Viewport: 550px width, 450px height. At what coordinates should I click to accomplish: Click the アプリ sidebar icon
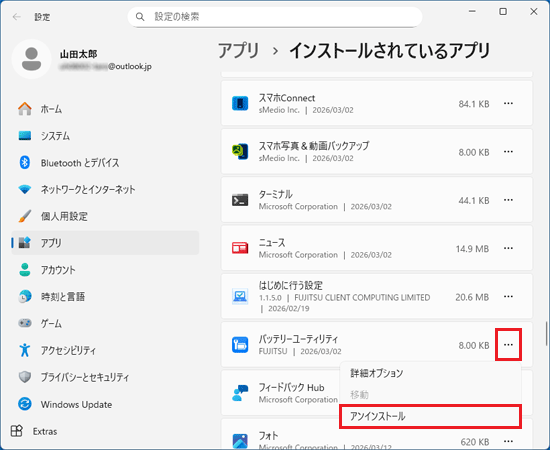pos(25,243)
